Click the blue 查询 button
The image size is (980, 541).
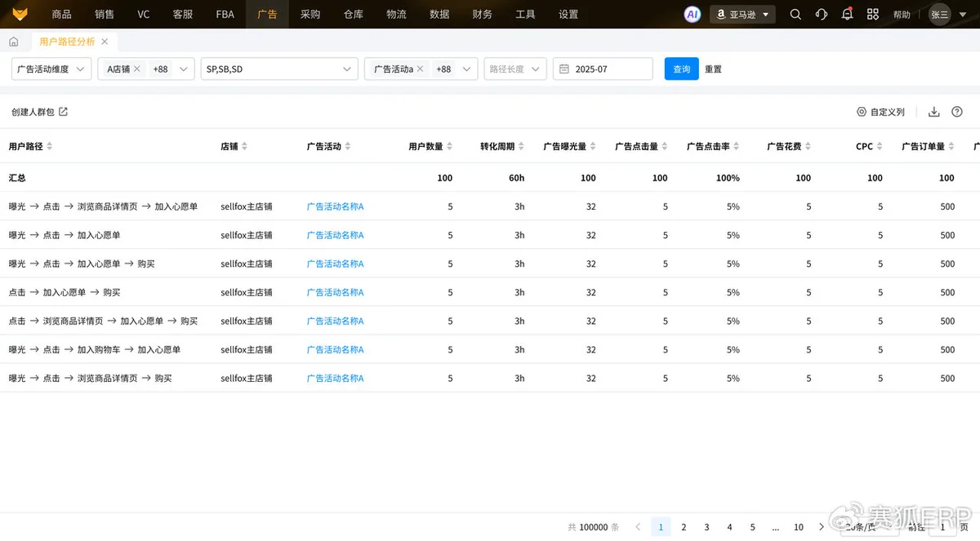click(x=681, y=69)
